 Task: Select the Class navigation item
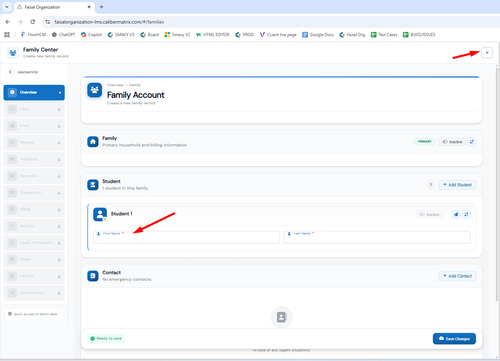coord(34,109)
